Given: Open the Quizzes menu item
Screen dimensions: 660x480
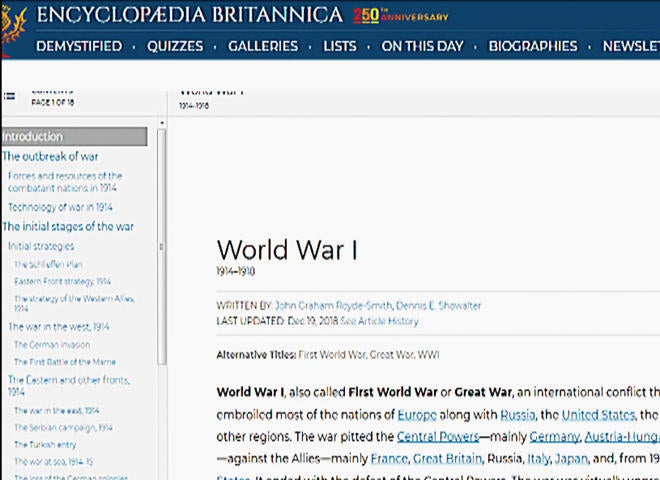Looking at the screenshot, I should tap(175, 46).
